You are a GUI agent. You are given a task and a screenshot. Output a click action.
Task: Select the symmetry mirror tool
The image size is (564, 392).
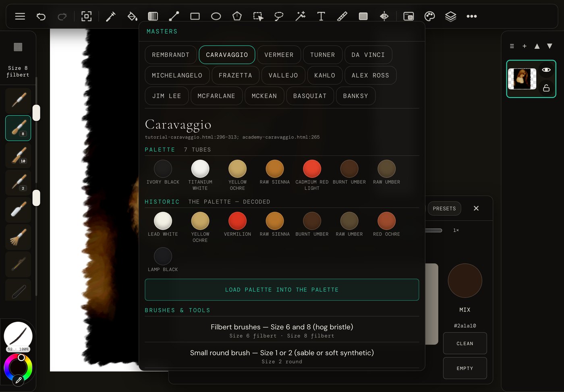[x=384, y=16]
